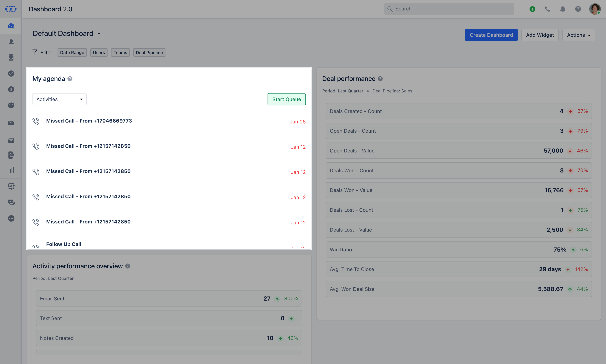Open Contacts person icon in sidebar
Image resolution: width=606 pixels, height=364 pixels.
(x=11, y=42)
